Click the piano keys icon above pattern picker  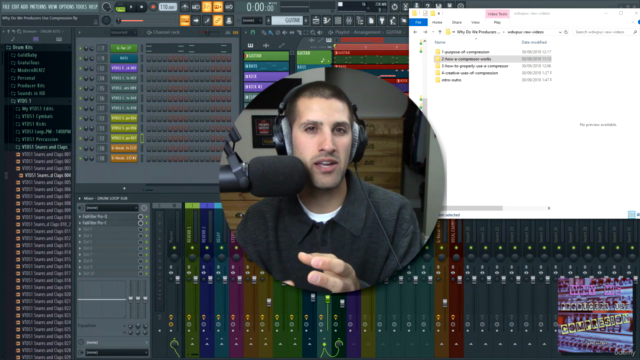coord(250,45)
